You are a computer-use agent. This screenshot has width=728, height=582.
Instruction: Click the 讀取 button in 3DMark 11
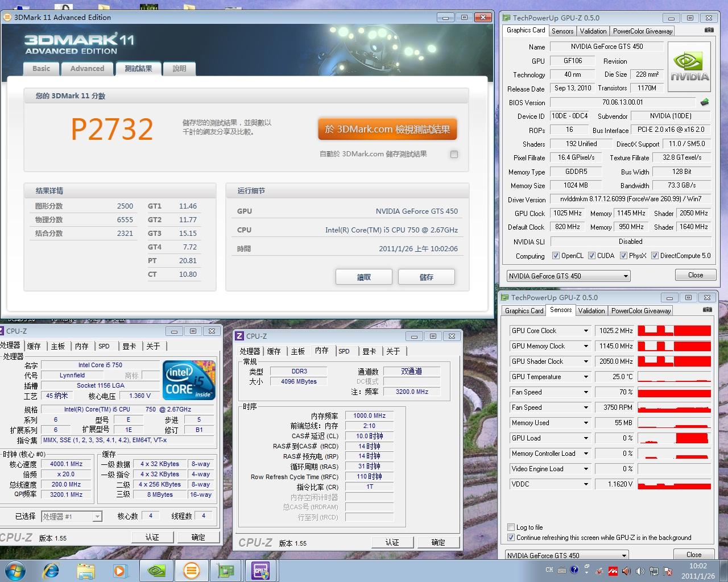[364, 277]
